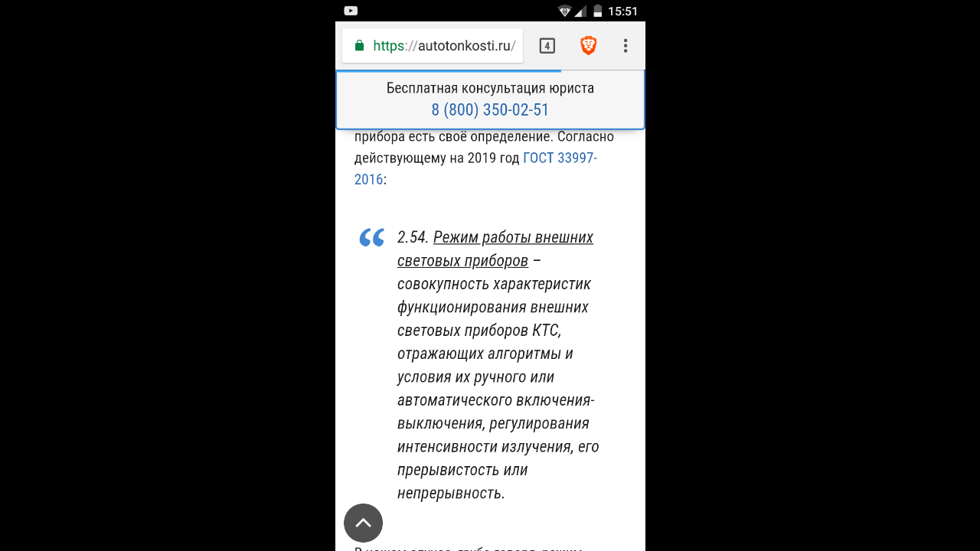Screen dimensions: 980x551
Task: Click the blue quotation mark icon
Action: pos(371,238)
